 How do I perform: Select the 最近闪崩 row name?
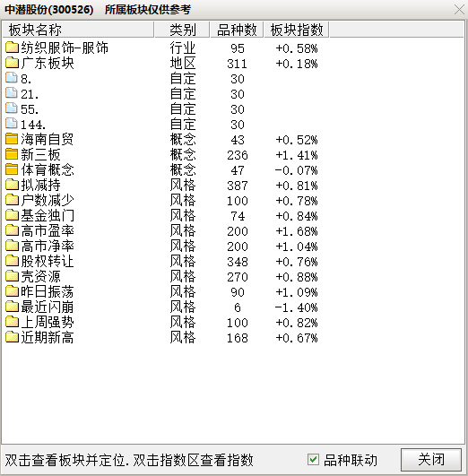[48, 307]
